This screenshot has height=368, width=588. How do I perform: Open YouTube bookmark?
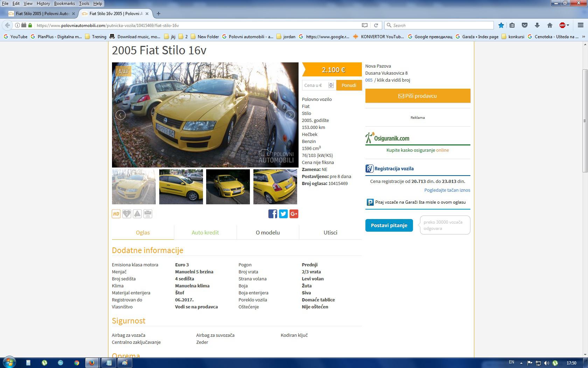pyautogui.click(x=15, y=36)
